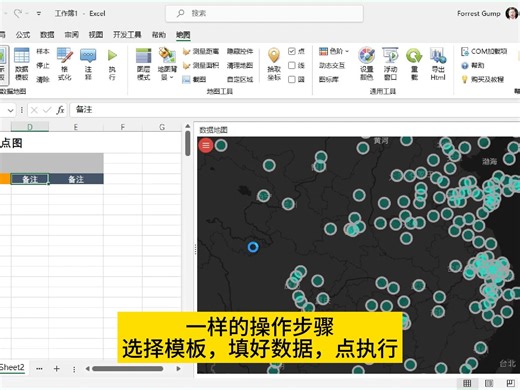
Task: Click the formula bar showing 备注
Action: click(295, 110)
